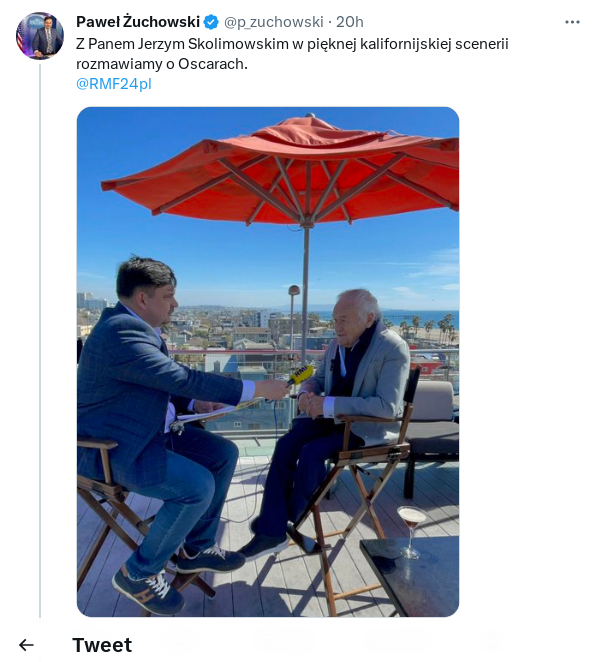Click the Tweet page heading
The width and height of the screenshot is (598, 662).
click(102, 645)
